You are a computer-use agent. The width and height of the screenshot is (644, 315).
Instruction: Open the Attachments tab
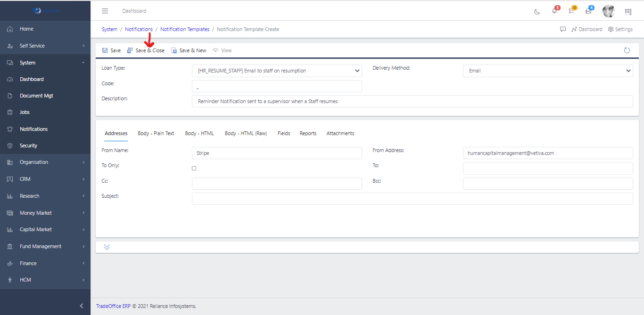340,133
